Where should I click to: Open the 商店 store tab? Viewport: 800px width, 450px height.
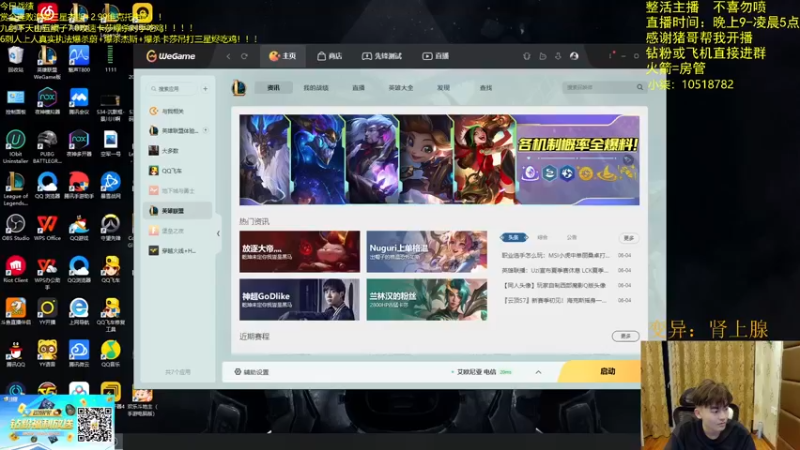(330, 56)
